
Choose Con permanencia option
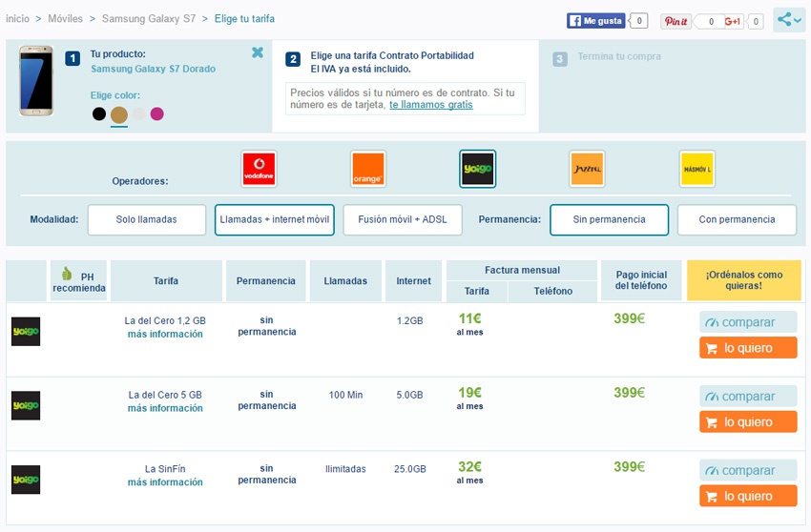(x=737, y=219)
